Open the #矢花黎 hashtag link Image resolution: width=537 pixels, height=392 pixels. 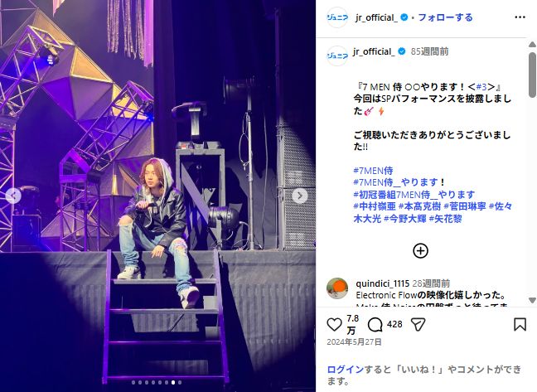(x=445, y=219)
